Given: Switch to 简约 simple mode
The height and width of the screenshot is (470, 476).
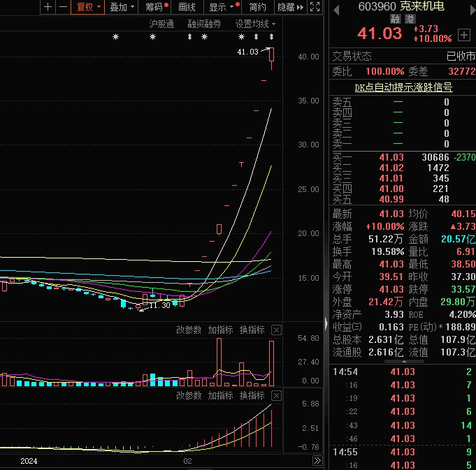Looking at the screenshot, I should pos(257,7).
